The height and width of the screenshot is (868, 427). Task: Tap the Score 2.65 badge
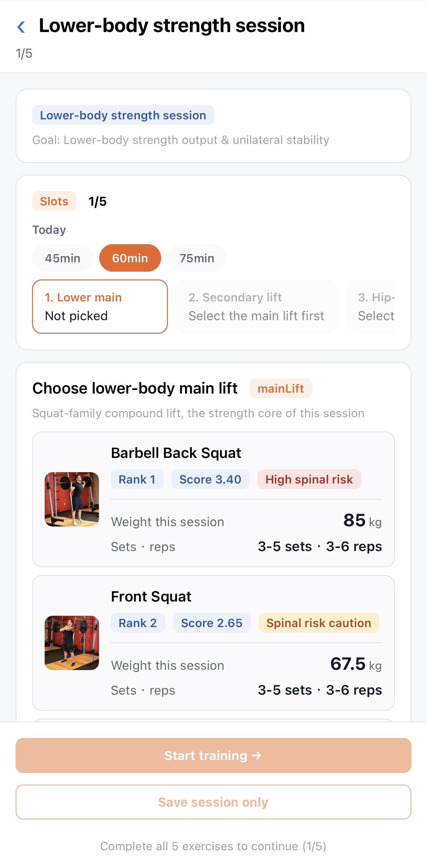pos(212,623)
